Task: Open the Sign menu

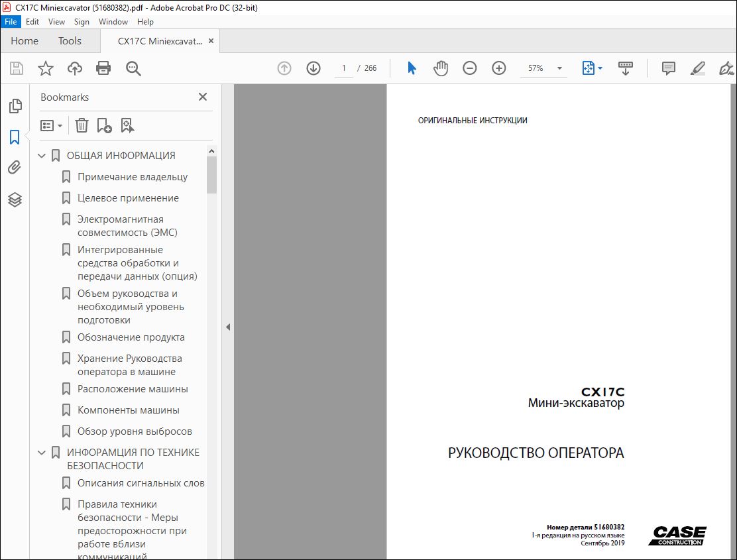Action: pos(82,22)
